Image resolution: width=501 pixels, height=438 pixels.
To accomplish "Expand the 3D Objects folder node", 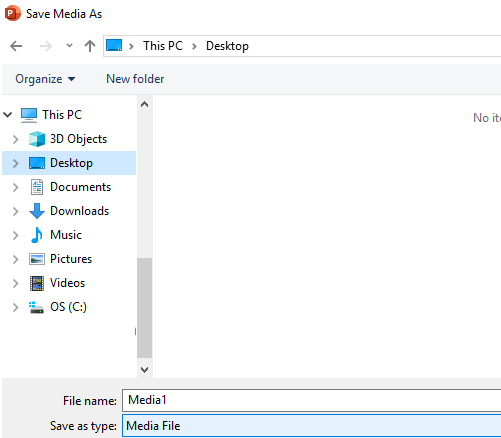I will [15, 139].
